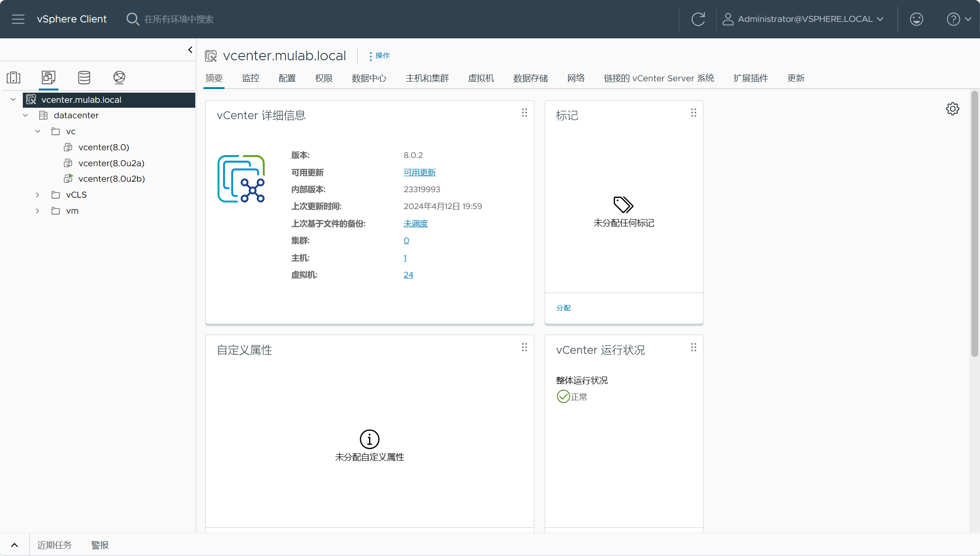Switch to Hosts and Clusters inventory view

click(14, 77)
